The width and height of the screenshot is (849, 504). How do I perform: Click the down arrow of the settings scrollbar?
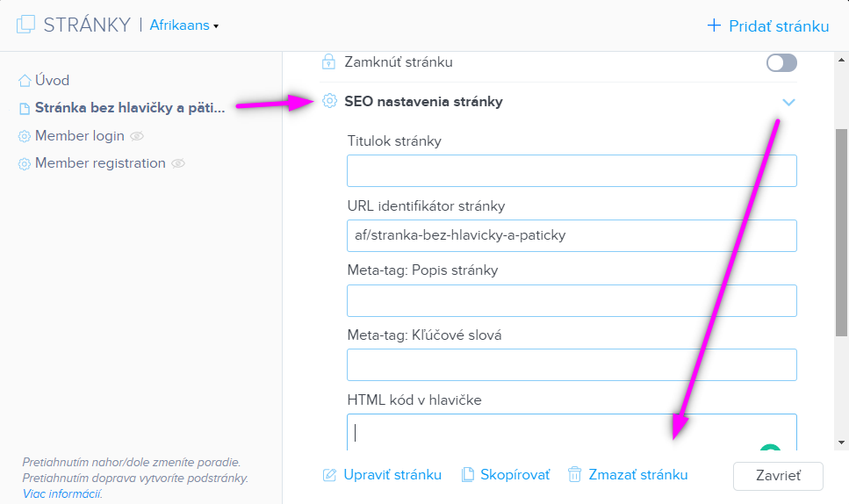point(841,443)
